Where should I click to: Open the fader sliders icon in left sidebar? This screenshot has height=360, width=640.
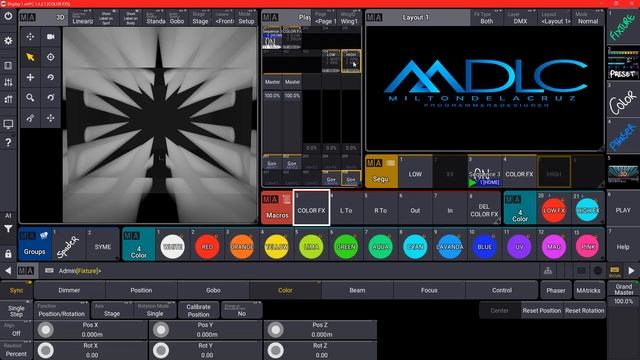click(8, 82)
